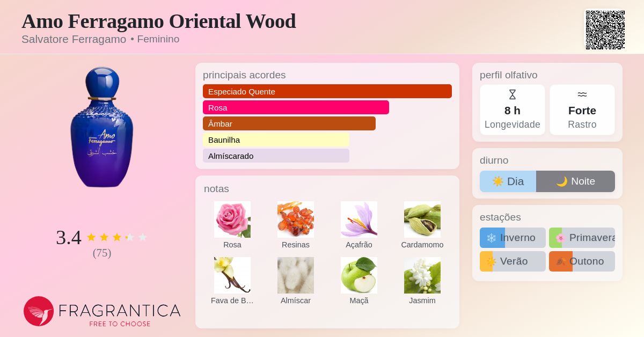Viewport: 644px width, 337px height.
Task: Click the Almíscarado accord bar
Action: tap(276, 156)
